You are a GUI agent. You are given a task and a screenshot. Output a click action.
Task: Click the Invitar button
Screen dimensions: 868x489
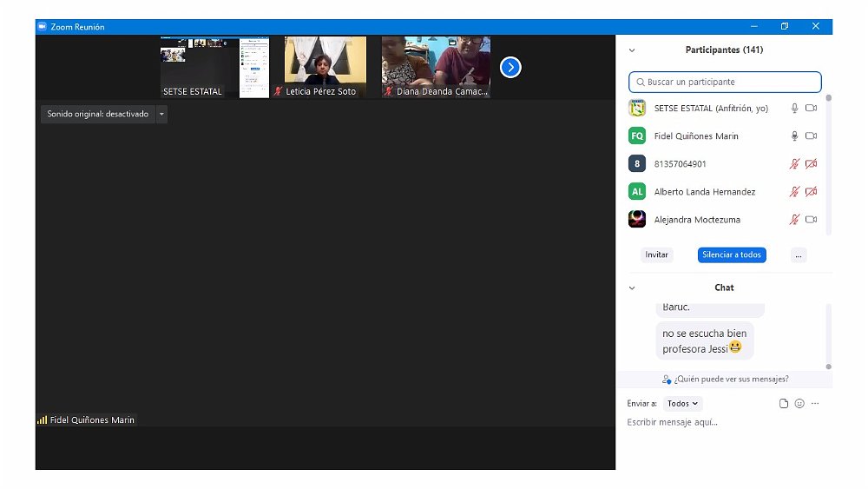click(x=657, y=255)
